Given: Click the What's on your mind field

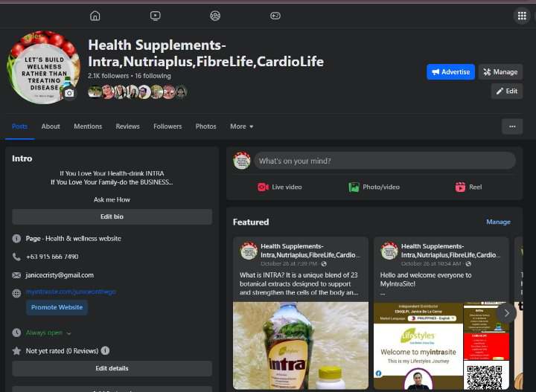Looking at the screenshot, I should coord(385,161).
